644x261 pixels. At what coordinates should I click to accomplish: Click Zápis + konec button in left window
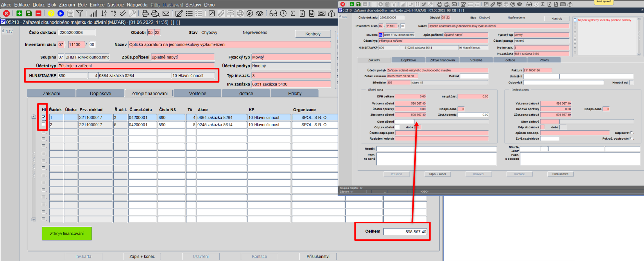point(142,256)
